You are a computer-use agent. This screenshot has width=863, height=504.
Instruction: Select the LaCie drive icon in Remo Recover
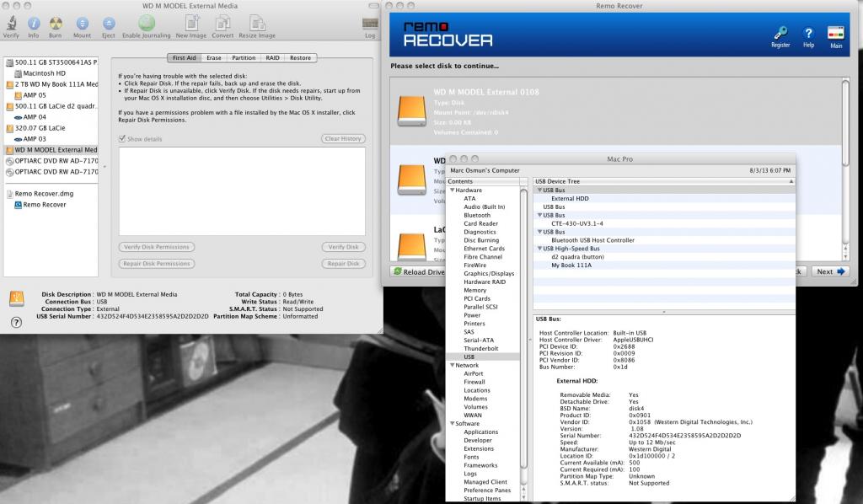[x=411, y=247]
